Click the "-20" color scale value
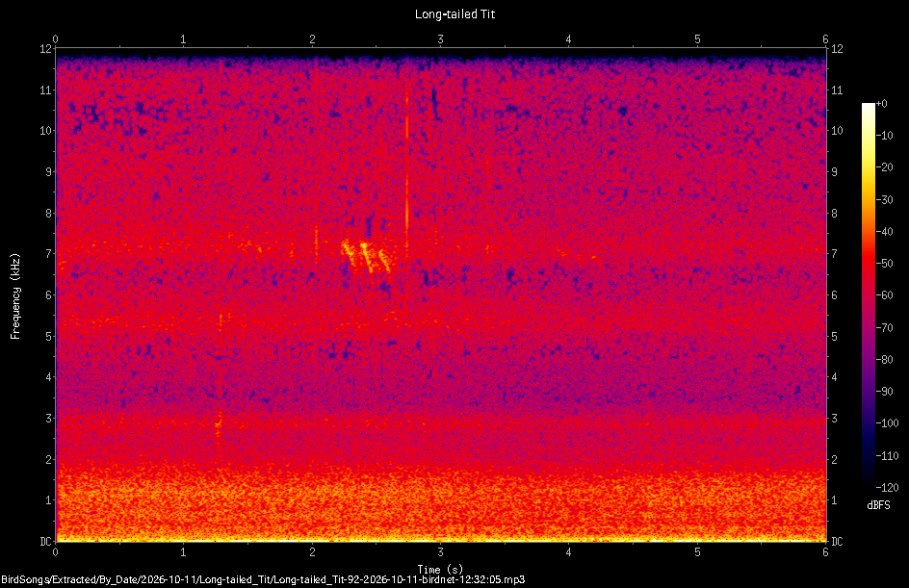Image resolution: width=909 pixels, height=588 pixels. click(x=885, y=167)
